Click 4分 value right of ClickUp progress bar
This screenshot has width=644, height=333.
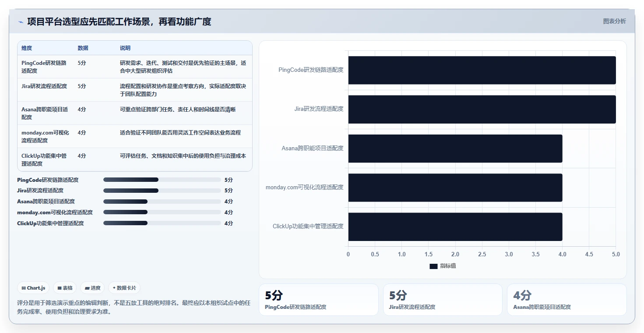pyautogui.click(x=229, y=223)
